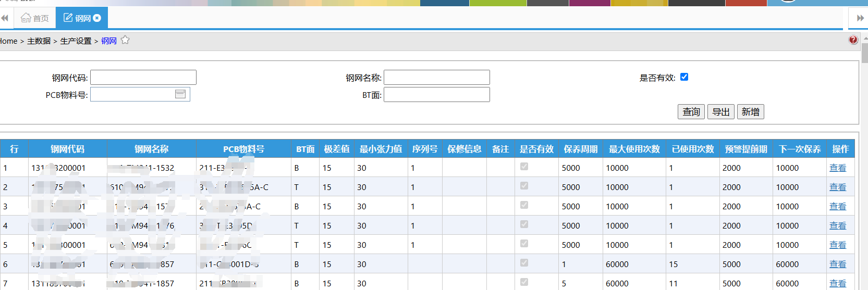Toggle the 是否有效 filter checkbox
Image resolution: width=868 pixels, height=290 pixels.
click(x=684, y=77)
